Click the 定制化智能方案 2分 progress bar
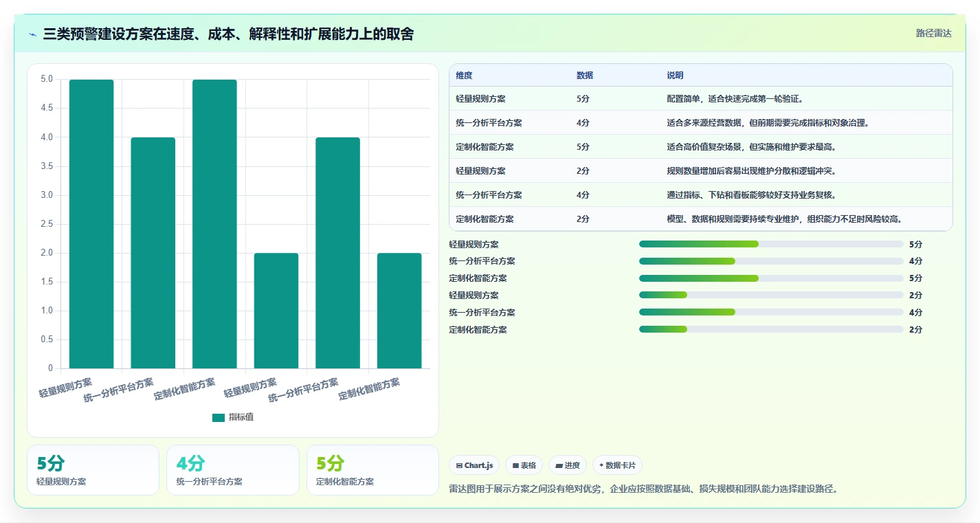Image resolution: width=980 pixels, height=523 pixels. (771, 329)
